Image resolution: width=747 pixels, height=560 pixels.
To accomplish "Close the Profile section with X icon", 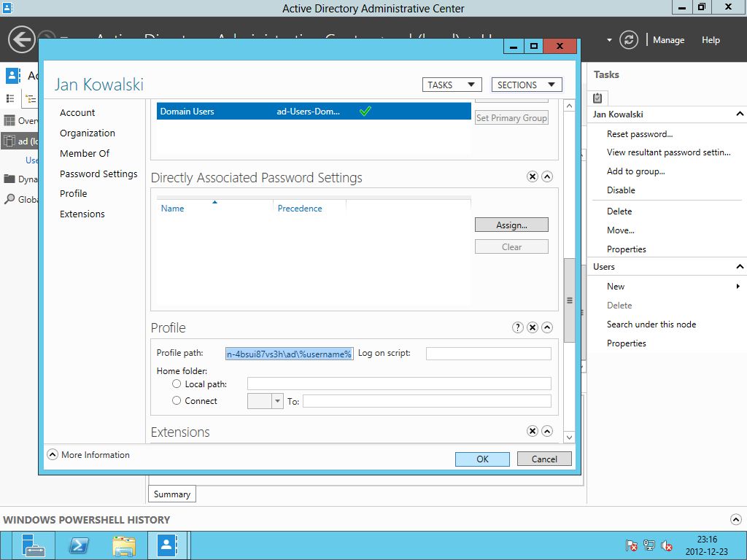I will 532,327.
